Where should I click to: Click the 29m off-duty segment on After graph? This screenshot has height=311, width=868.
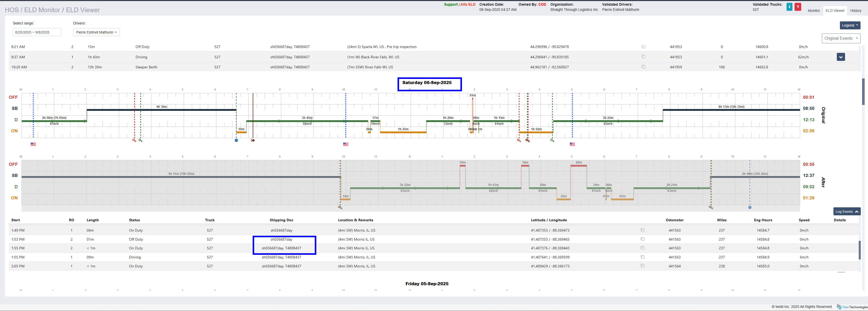click(x=578, y=166)
